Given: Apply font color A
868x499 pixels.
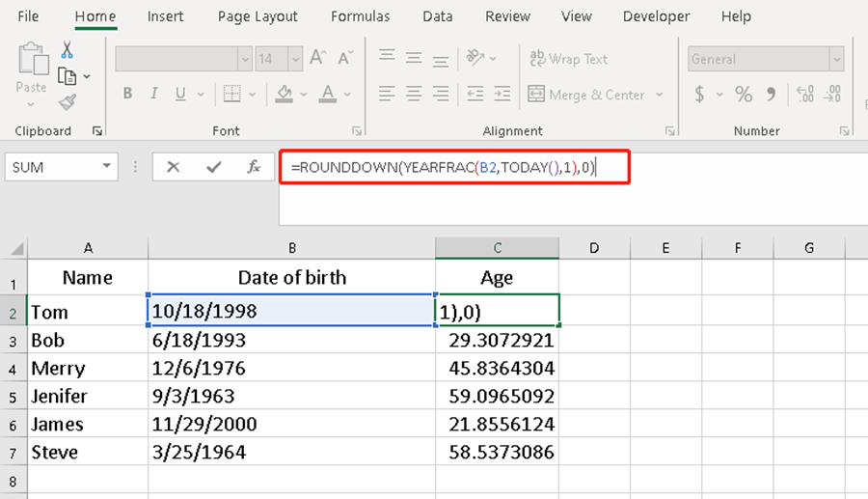Looking at the screenshot, I should click(x=328, y=95).
